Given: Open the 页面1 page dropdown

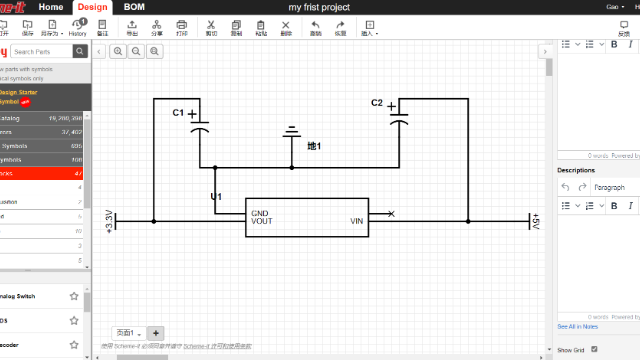Looking at the screenshot, I should [129, 333].
